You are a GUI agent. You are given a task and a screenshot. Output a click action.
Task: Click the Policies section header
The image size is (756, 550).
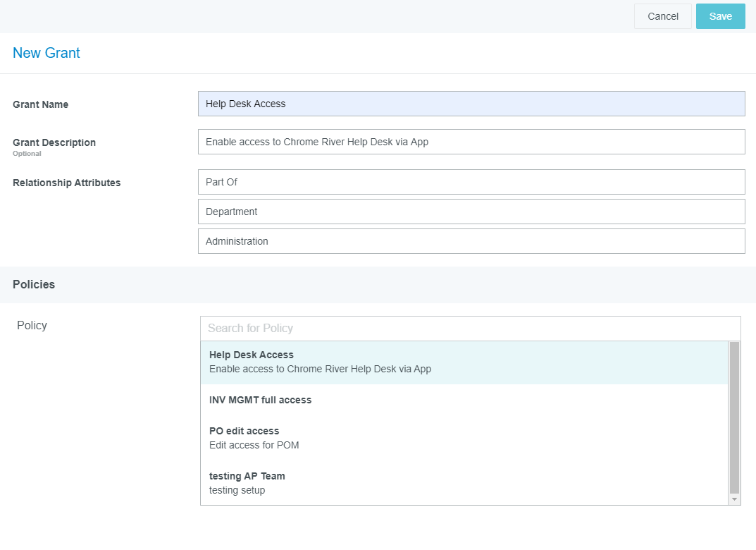(34, 284)
